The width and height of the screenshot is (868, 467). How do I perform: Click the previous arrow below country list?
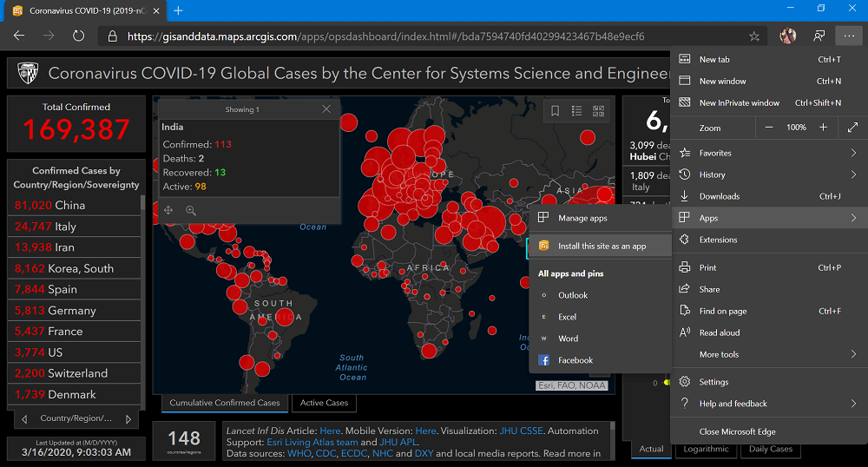pos(24,419)
